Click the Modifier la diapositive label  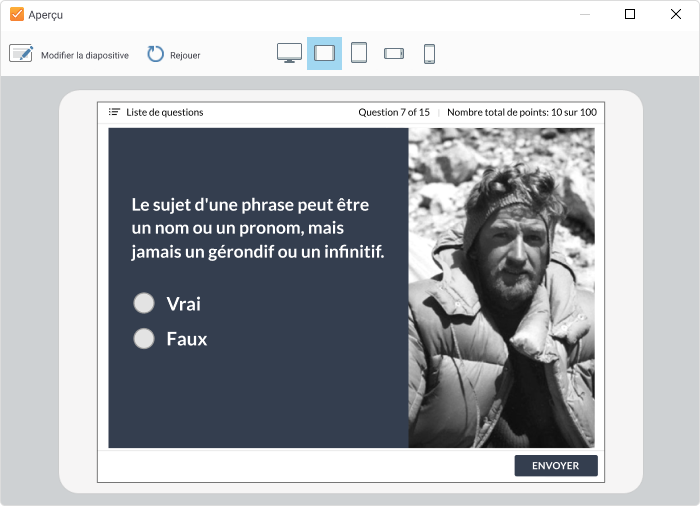[85, 55]
